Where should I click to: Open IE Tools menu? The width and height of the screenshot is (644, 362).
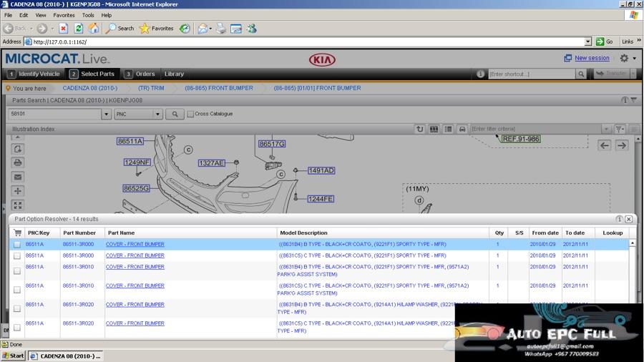coord(88,15)
